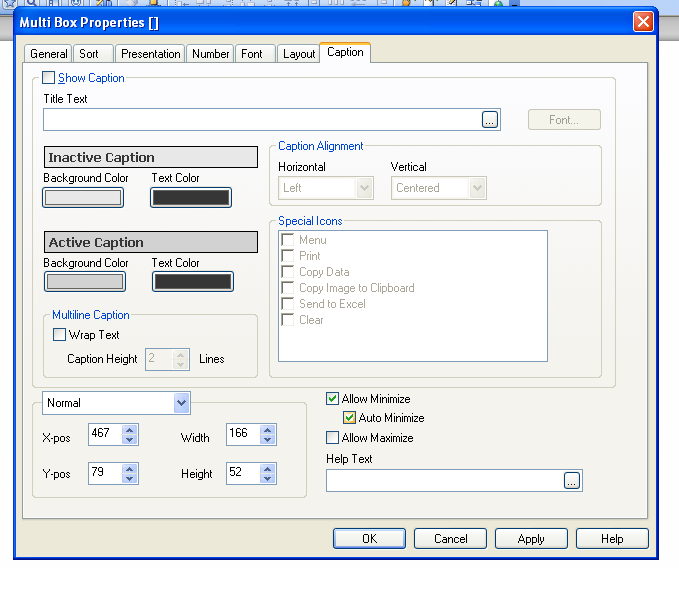
Task: Check the Copy Data special icon
Action: pyautogui.click(x=288, y=272)
